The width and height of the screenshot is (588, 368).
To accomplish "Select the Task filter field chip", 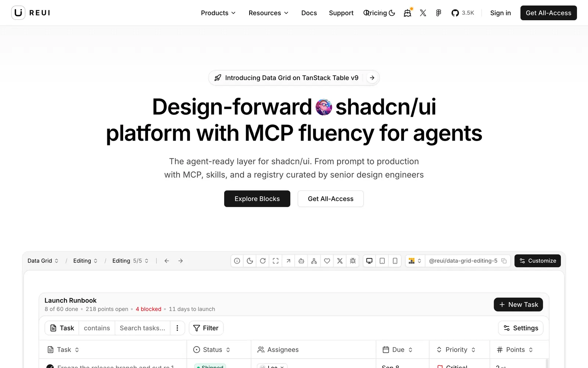I will pos(62,328).
